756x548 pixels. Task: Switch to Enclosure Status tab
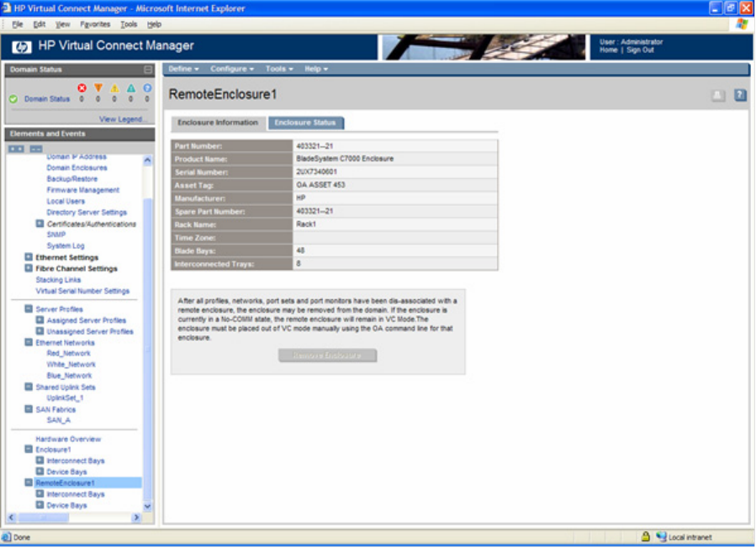[x=305, y=123]
